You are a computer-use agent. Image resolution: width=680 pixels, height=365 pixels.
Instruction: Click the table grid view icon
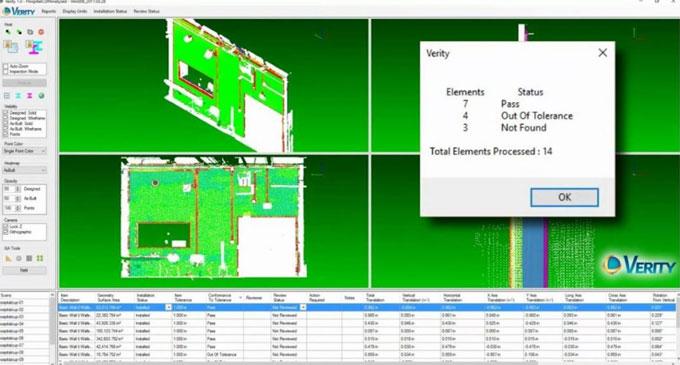tap(7, 95)
